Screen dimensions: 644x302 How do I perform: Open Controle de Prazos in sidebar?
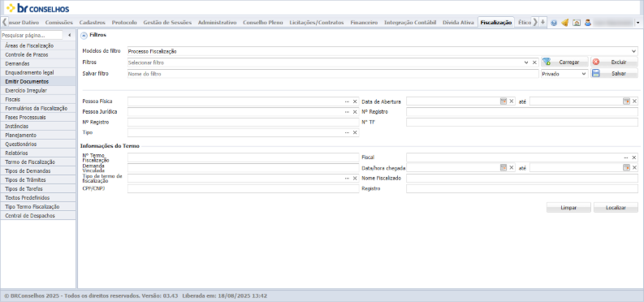[38, 54]
